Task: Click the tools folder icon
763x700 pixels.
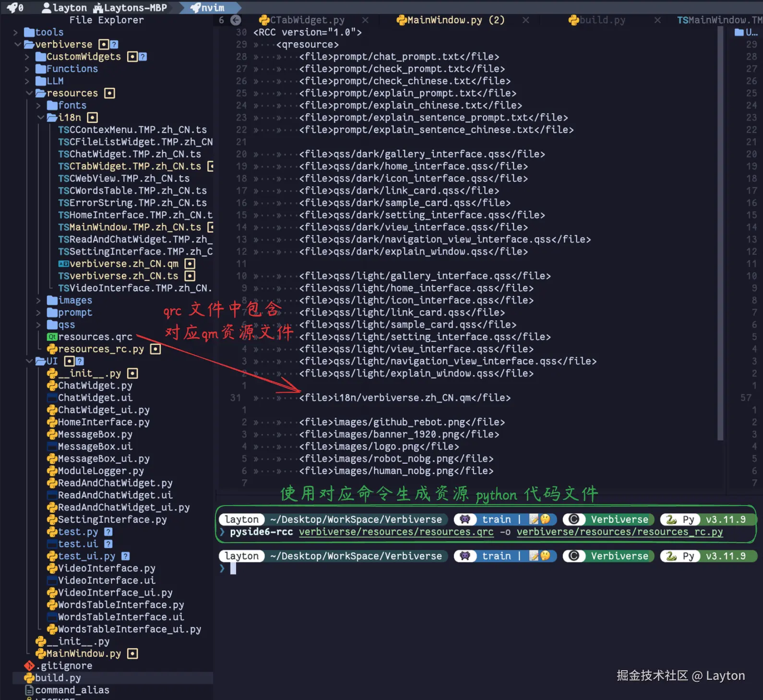Action: (29, 32)
